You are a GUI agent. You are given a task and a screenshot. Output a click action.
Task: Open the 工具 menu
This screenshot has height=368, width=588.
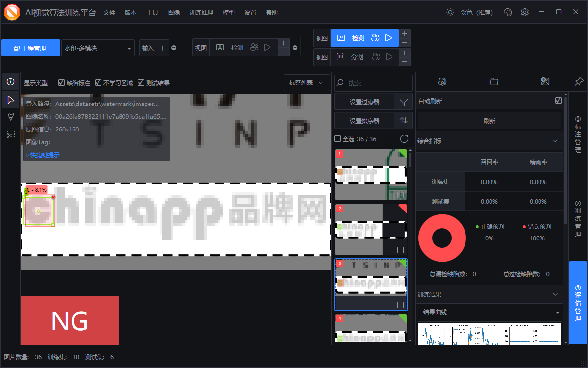[x=152, y=13]
